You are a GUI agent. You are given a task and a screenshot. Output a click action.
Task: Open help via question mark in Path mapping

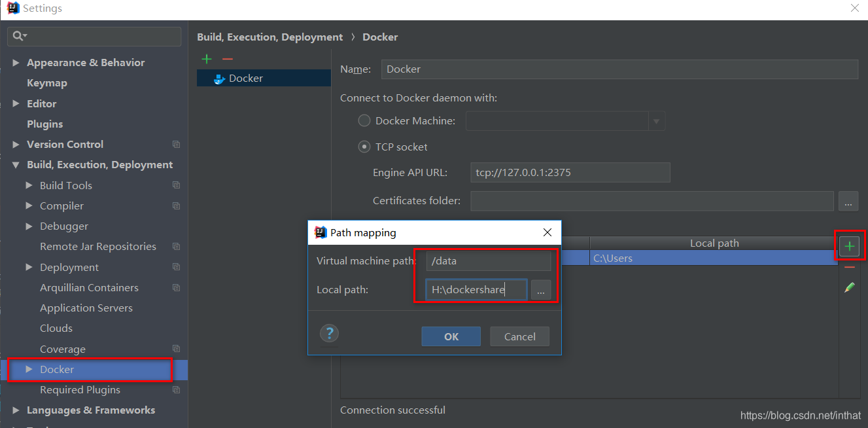(x=329, y=333)
